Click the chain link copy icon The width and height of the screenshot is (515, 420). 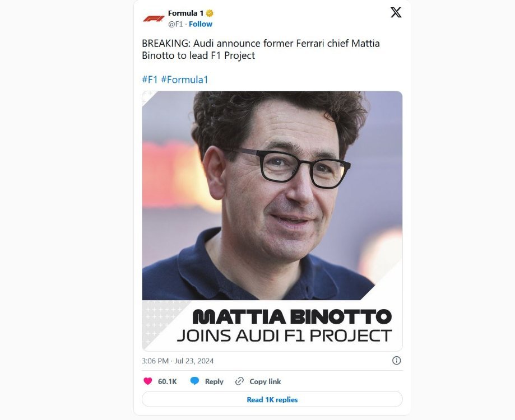(x=239, y=381)
